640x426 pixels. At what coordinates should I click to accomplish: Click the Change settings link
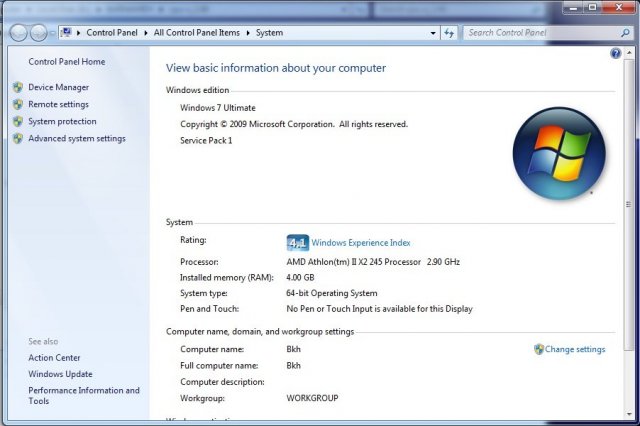574,350
